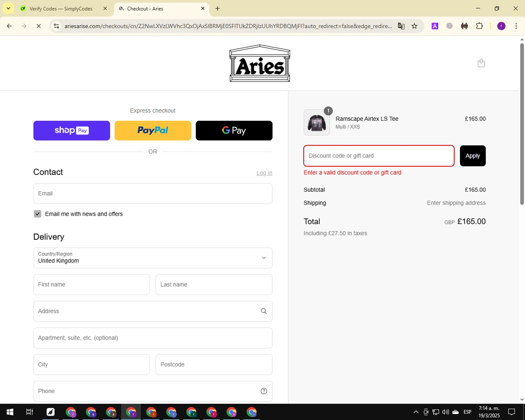
Task: Open the volume control in system tray
Action: pyautogui.click(x=446, y=412)
